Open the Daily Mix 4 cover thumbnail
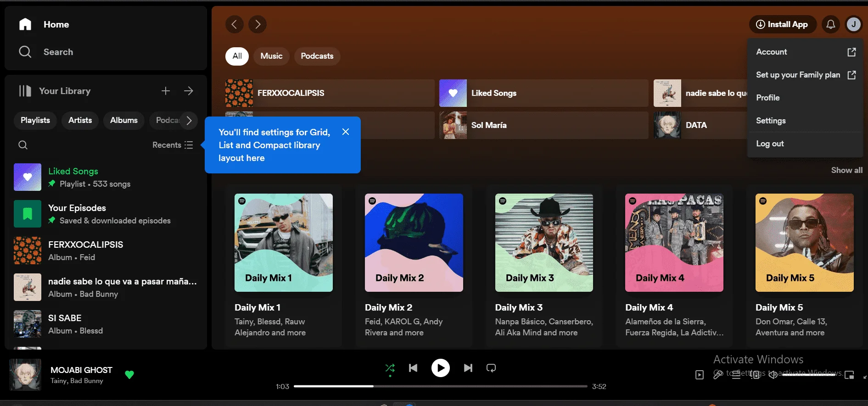868x406 pixels. pyautogui.click(x=674, y=243)
